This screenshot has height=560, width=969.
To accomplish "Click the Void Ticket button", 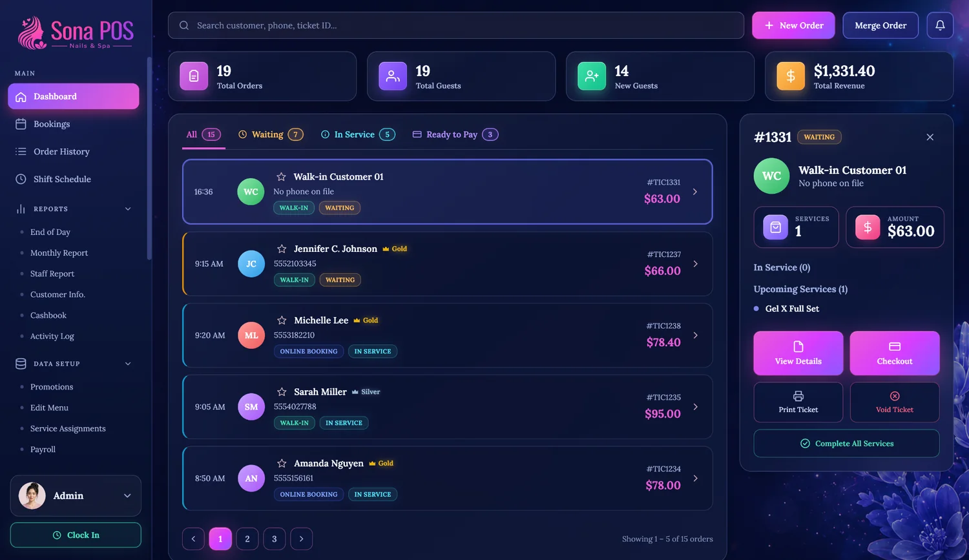I will click(895, 402).
